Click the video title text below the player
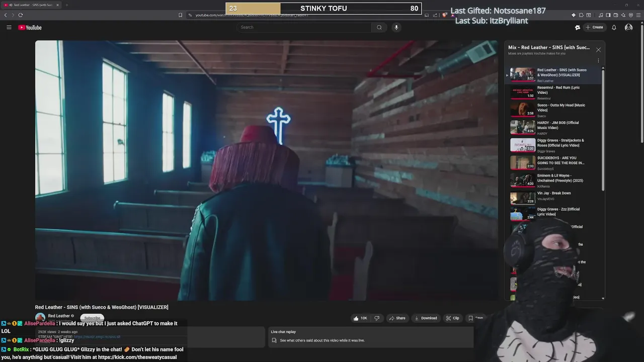The image size is (644, 362). (x=102, y=307)
